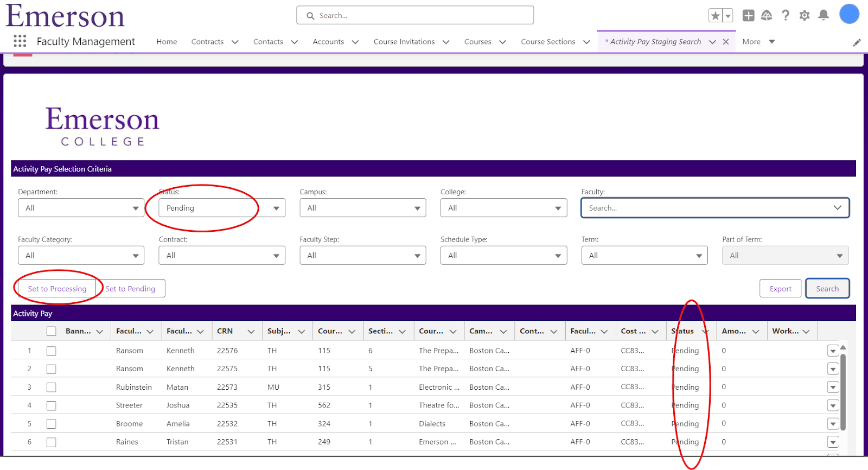Click the Activity Pay table scrollbar
Image resolution: width=868 pixels, height=470 pixels.
843,392
